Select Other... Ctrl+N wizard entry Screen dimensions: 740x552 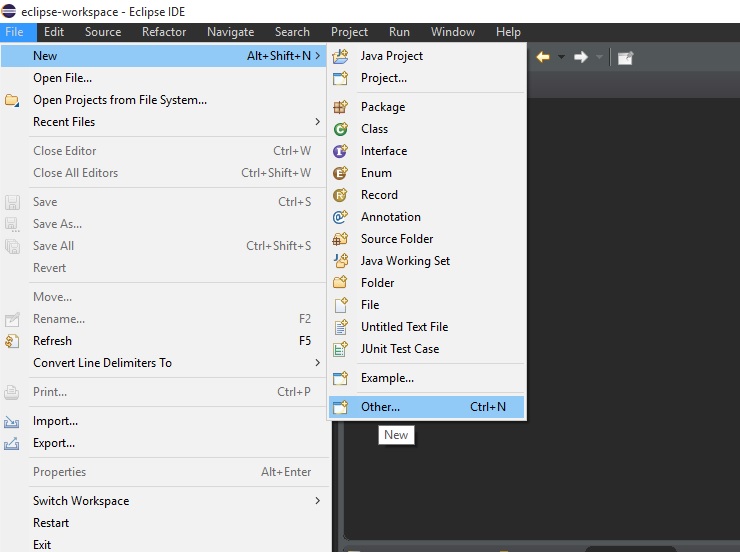pyautogui.click(x=427, y=407)
